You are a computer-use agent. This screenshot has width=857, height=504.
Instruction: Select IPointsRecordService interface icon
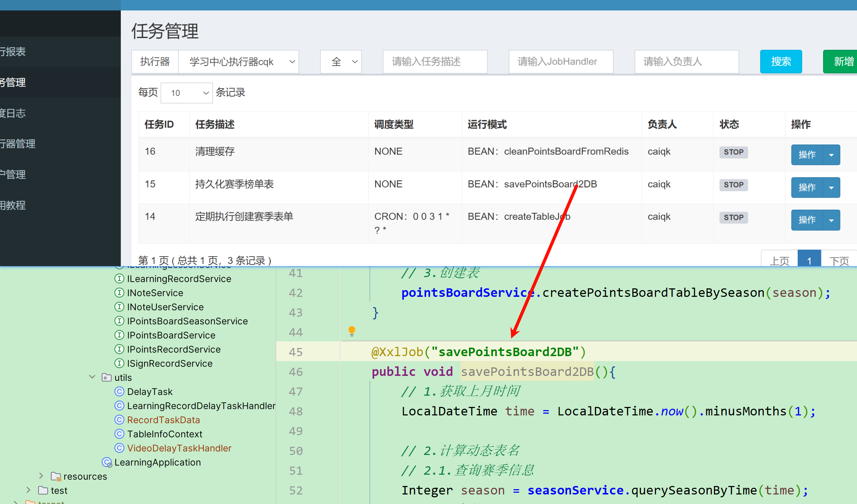[x=119, y=349]
